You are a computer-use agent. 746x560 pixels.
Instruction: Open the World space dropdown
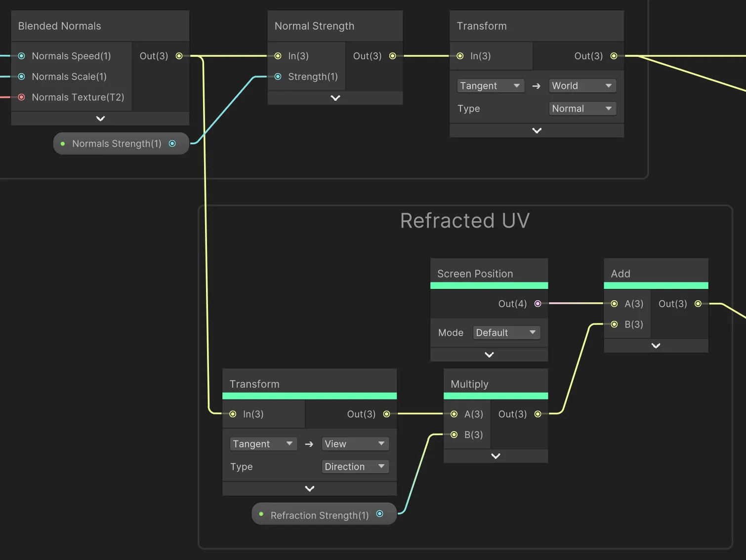(x=582, y=85)
